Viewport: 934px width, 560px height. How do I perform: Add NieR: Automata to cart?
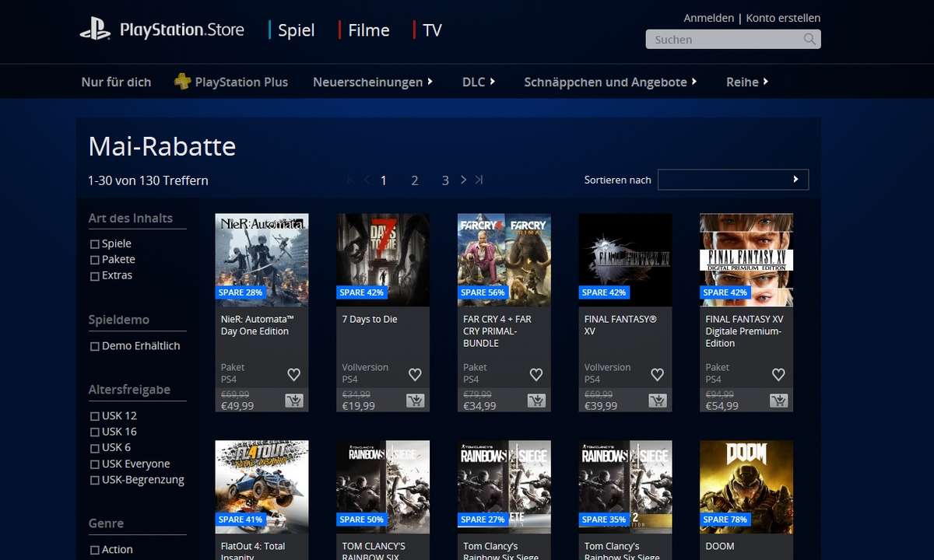(294, 401)
